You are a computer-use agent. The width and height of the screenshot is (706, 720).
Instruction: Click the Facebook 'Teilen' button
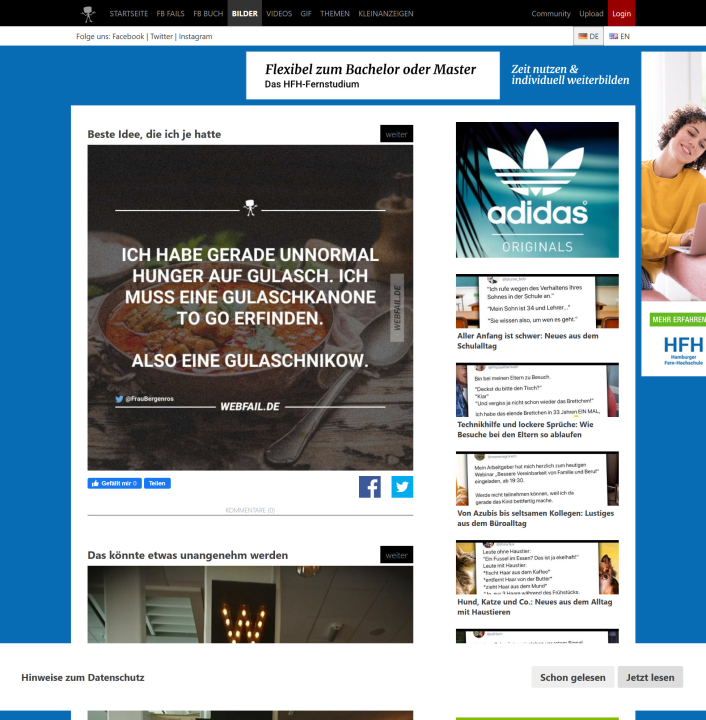tap(157, 483)
